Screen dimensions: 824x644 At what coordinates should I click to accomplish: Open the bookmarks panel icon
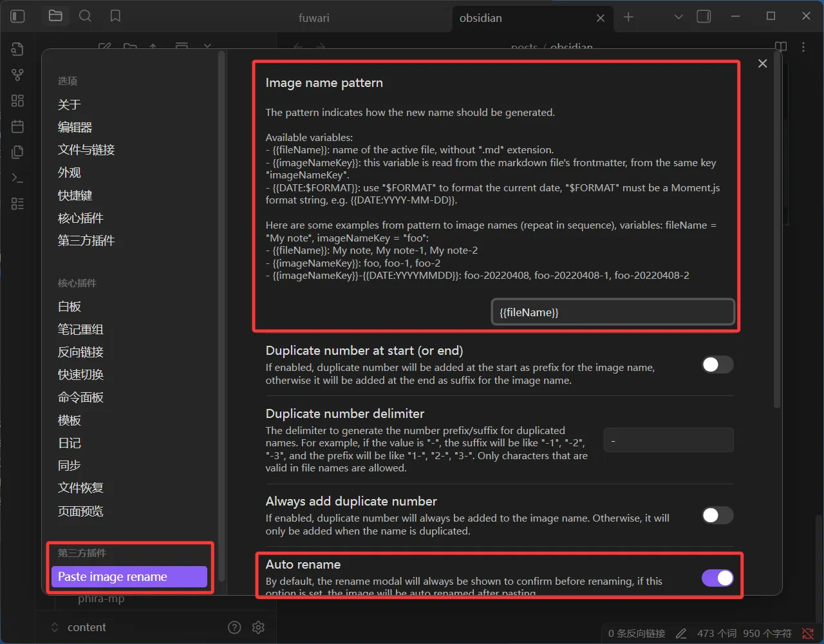coord(115,17)
